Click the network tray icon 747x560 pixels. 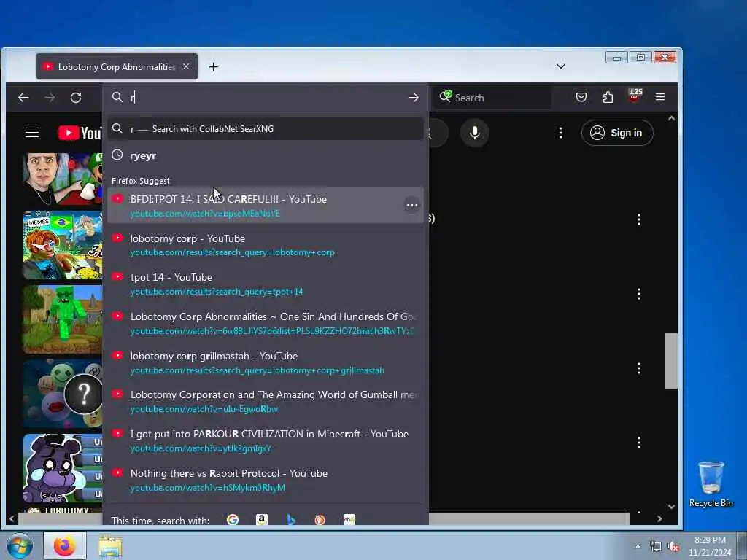coord(656,547)
